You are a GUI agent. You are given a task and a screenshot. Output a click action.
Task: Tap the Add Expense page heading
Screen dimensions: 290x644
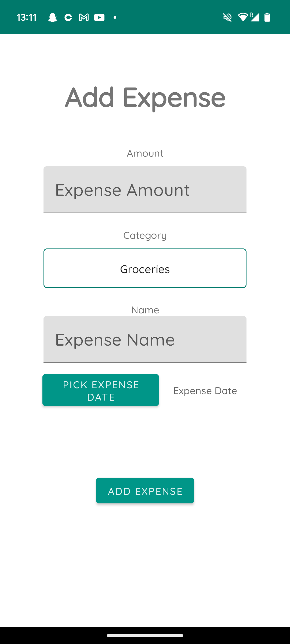click(x=145, y=97)
